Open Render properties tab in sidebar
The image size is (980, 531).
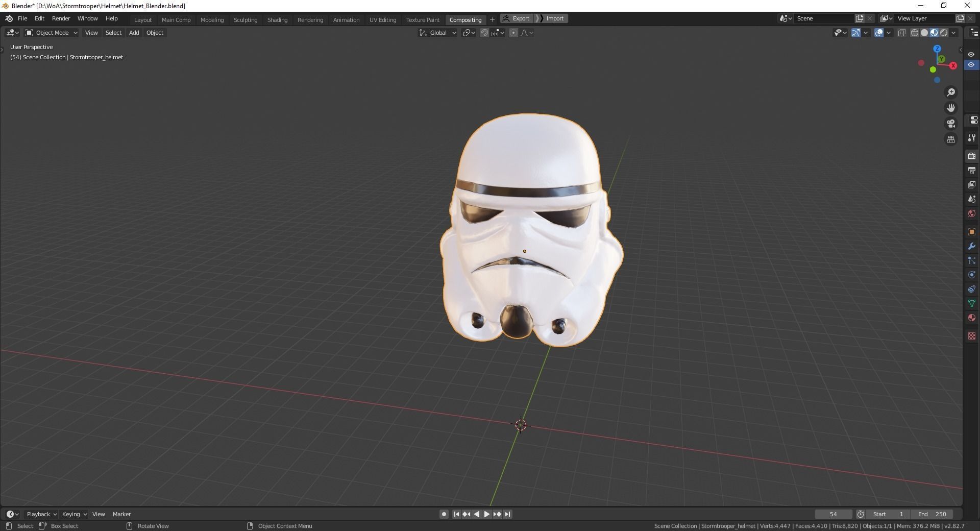click(x=972, y=156)
